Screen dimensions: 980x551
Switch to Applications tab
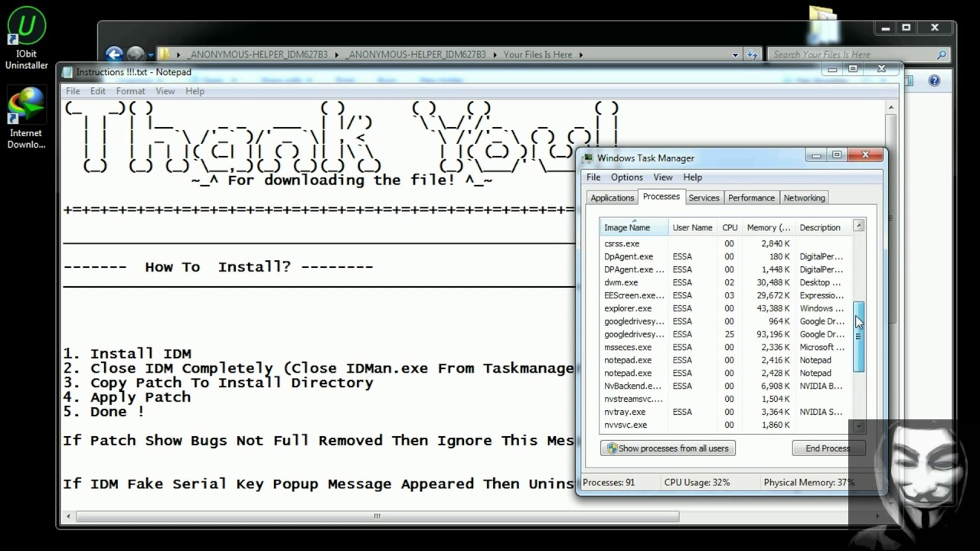click(x=612, y=197)
